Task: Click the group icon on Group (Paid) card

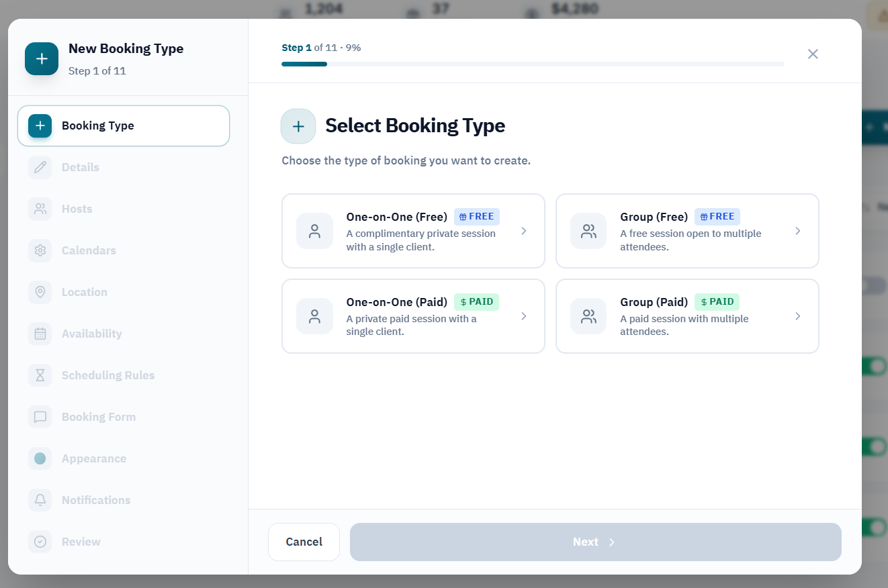Action: point(588,316)
